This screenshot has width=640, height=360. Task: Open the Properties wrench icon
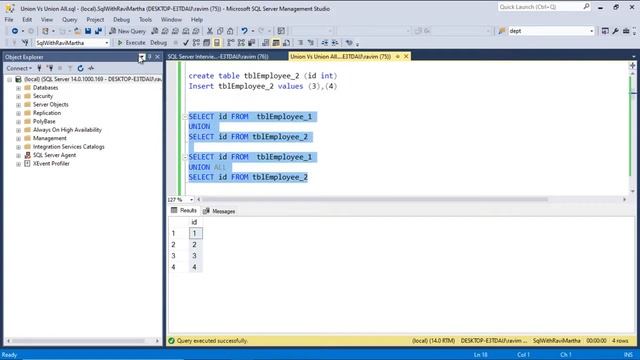click(615, 31)
